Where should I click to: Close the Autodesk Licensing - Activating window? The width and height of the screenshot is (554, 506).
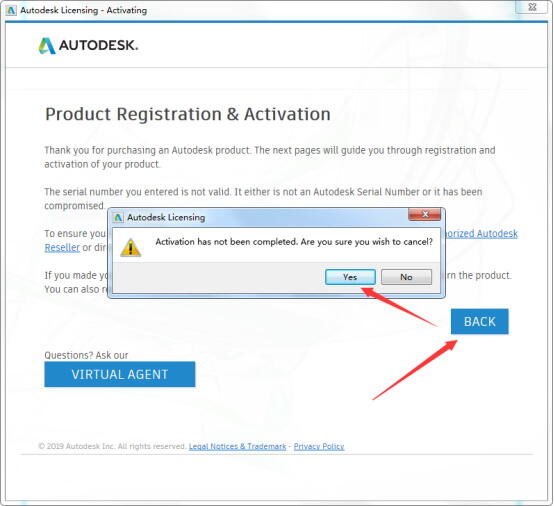click(x=532, y=7)
